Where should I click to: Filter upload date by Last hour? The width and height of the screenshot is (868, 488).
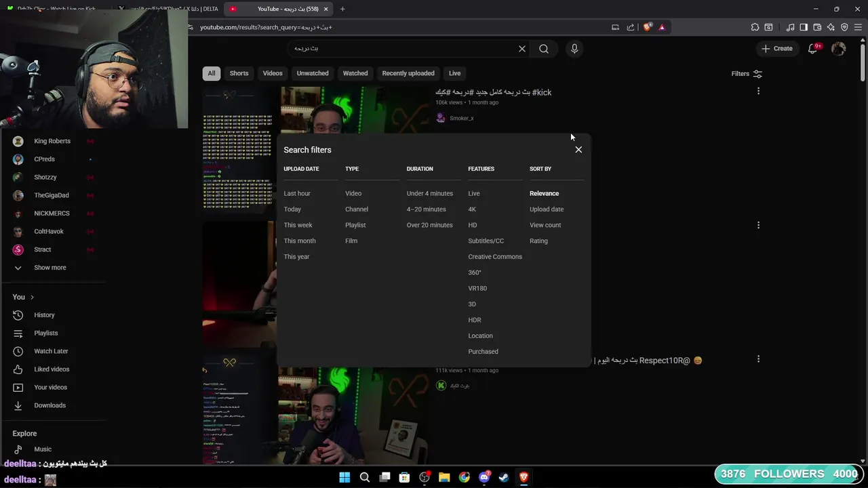297,194
